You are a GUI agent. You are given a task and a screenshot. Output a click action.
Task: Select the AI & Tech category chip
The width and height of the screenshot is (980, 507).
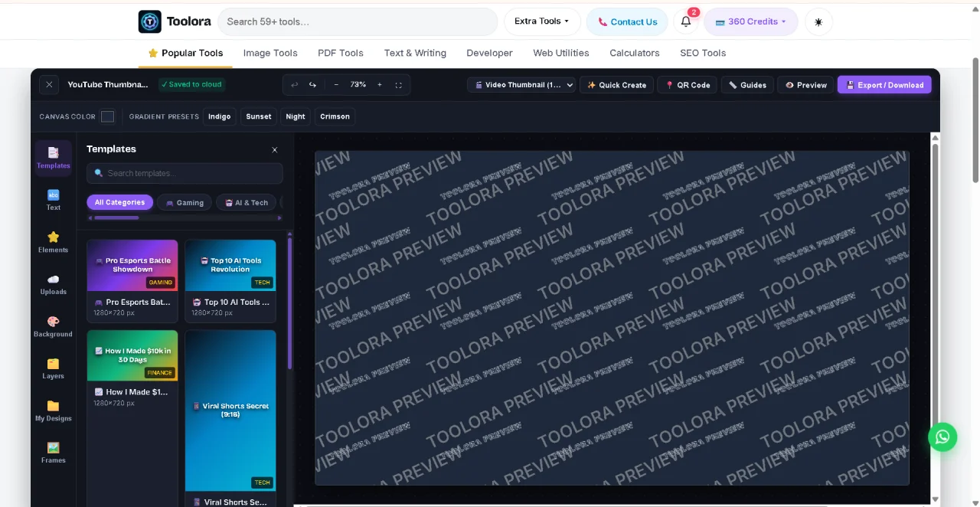(247, 202)
